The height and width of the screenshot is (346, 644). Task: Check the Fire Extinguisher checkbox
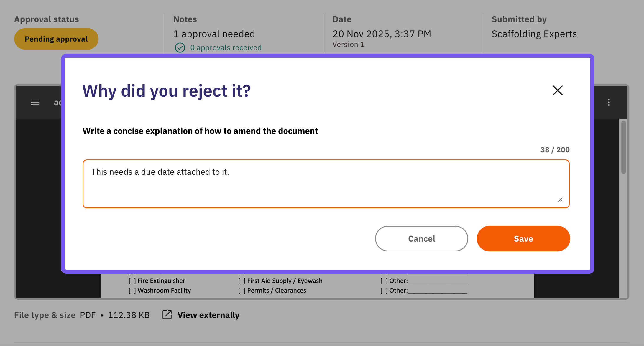[x=132, y=281]
